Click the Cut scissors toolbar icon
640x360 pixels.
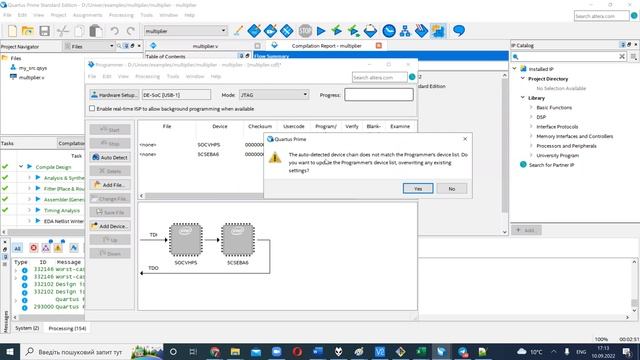coord(62,31)
